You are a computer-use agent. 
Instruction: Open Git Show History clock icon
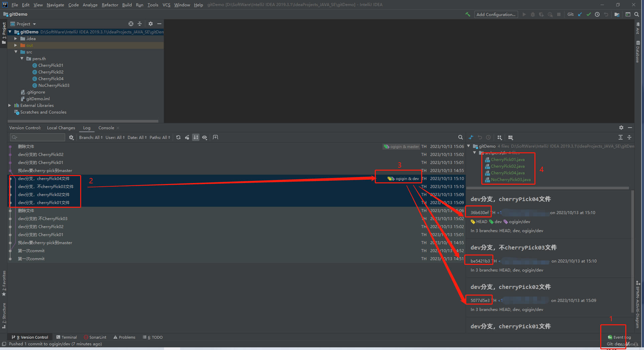(x=597, y=14)
